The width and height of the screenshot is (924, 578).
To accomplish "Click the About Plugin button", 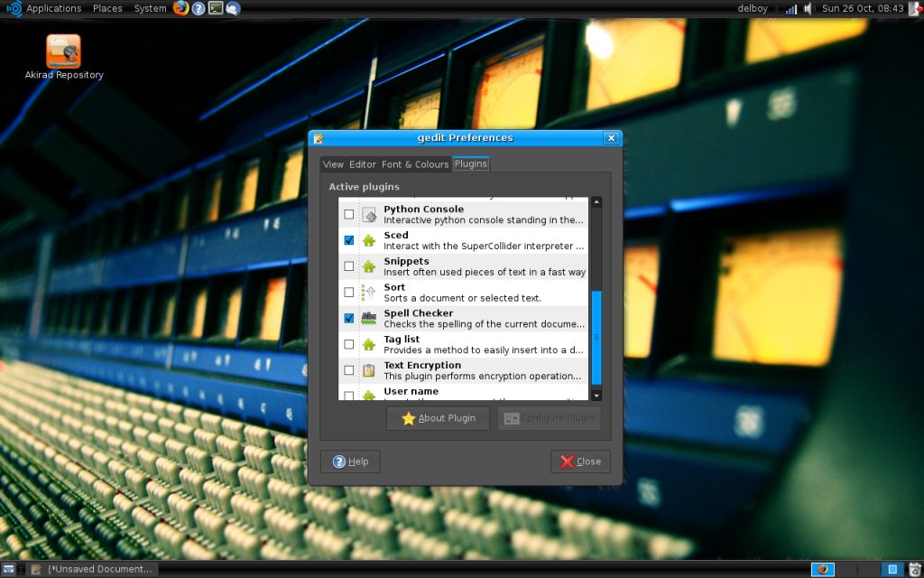I will click(x=438, y=418).
